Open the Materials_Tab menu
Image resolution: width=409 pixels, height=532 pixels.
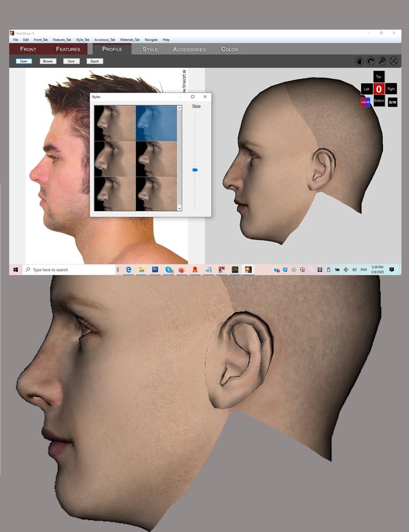(130, 40)
